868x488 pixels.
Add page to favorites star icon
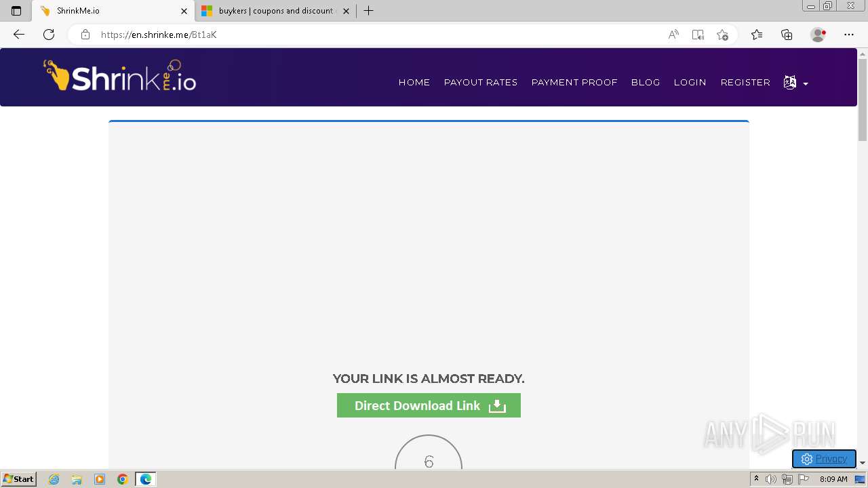722,35
